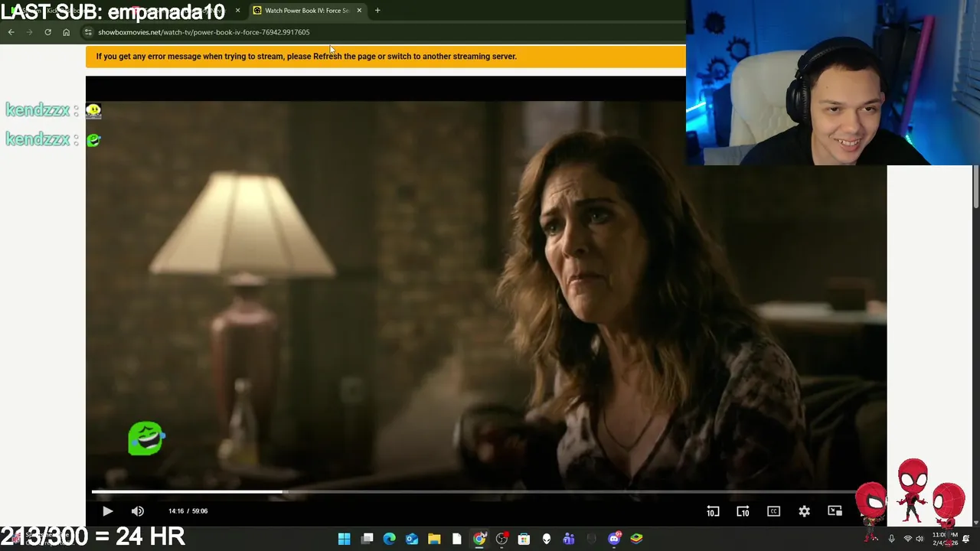Open notifications bell in tray

(966, 539)
